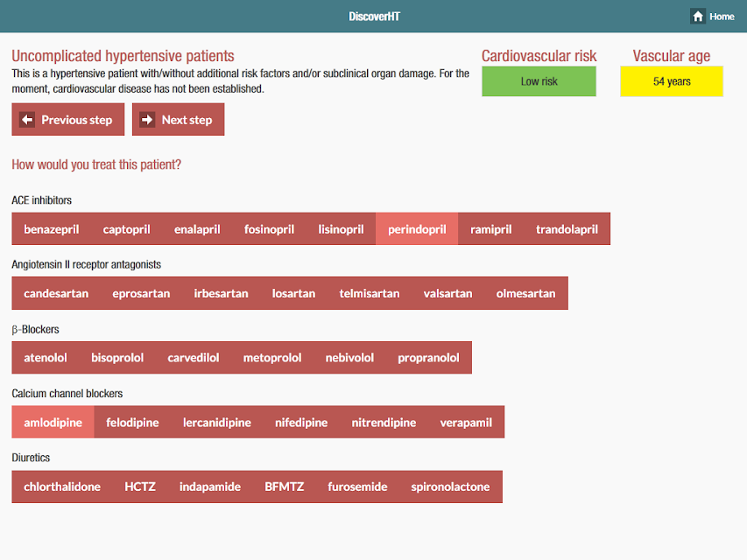Click the yellow 54 years vascular age box
Image resolution: width=747 pixels, height=560 pixels.
click(x=672, y=81)
